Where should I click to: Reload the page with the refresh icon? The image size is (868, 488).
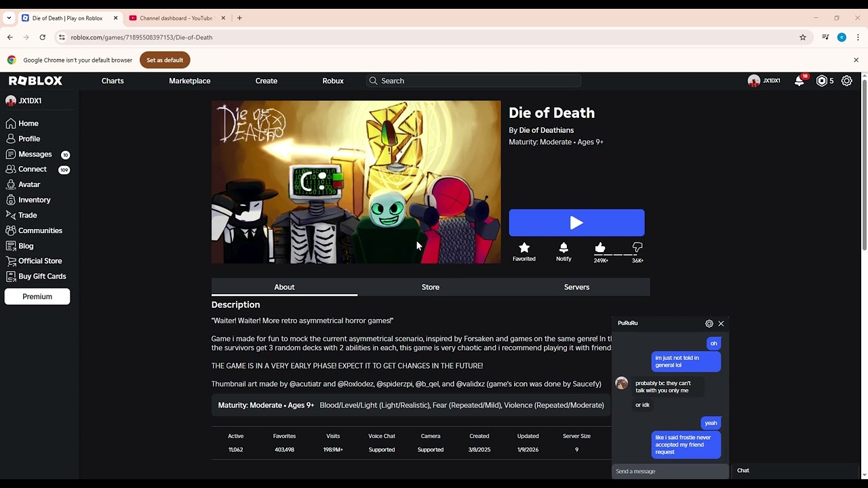pos(42,37)
